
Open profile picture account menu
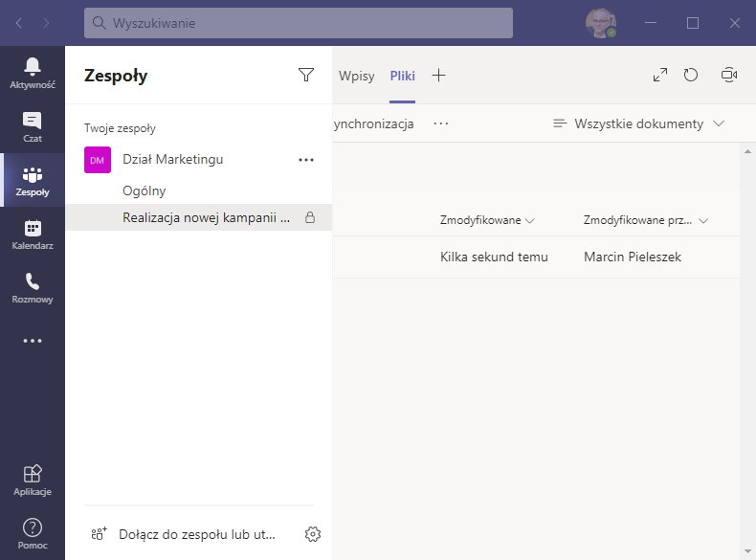(x=601, y=23)
